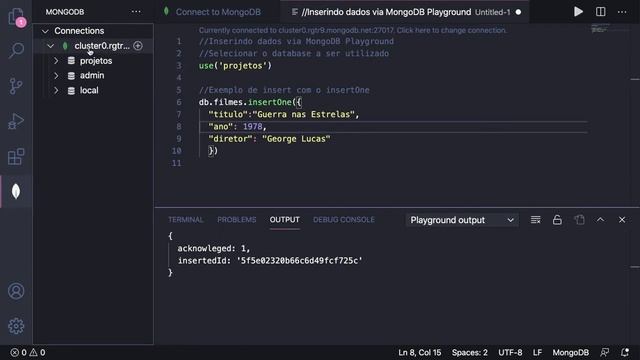This screenshot has width=640, height=360.
Task: Switch to the PROBLEMS tab
Action: [x=237, y=220]
